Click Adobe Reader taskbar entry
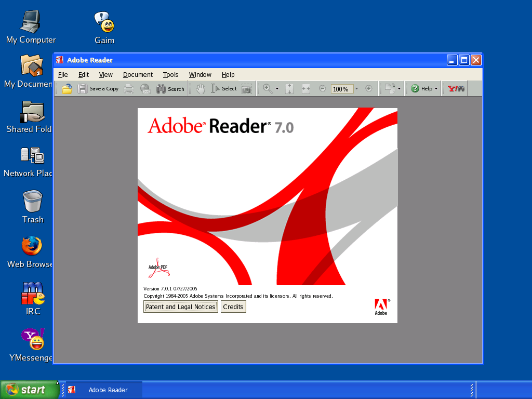The width and height of the screenshot is (532, 399). [103, 390]
